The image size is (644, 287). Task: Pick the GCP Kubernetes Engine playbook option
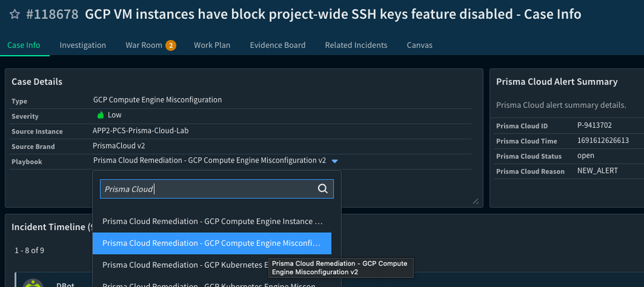coord(185,265)
